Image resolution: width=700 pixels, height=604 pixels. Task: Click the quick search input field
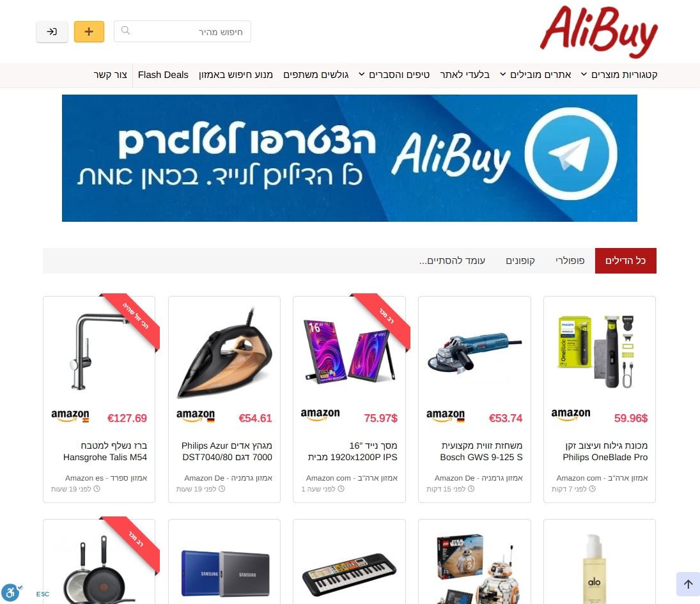pyautogui.click(x=182, y=32)
